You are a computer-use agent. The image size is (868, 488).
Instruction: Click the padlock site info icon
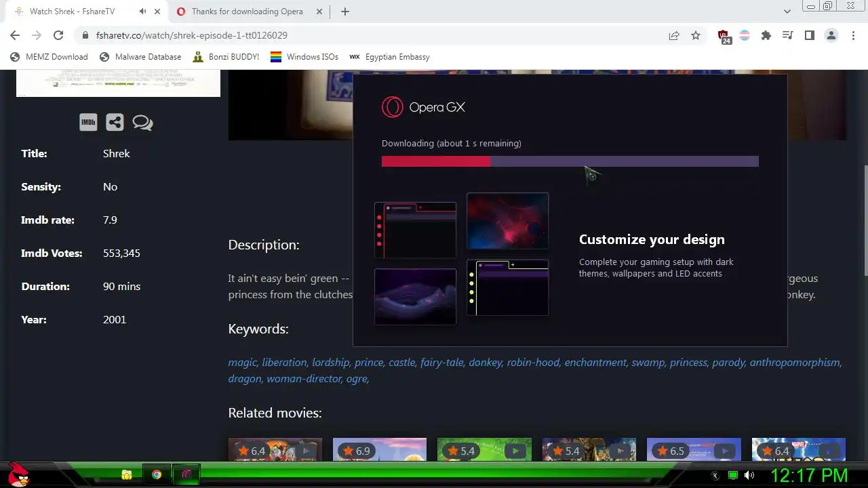point(85,35)
